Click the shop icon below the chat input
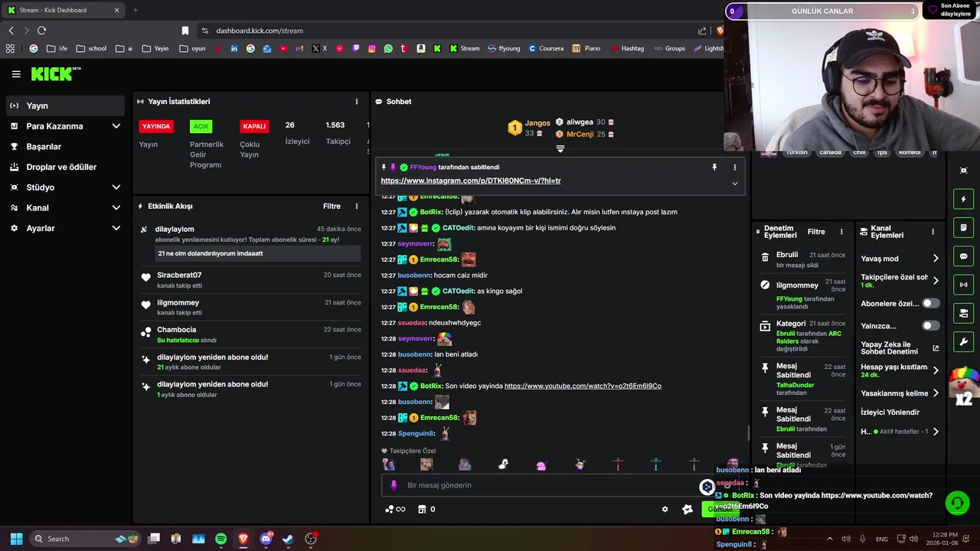This screenshot has width=980, height=551. point(421,510)
